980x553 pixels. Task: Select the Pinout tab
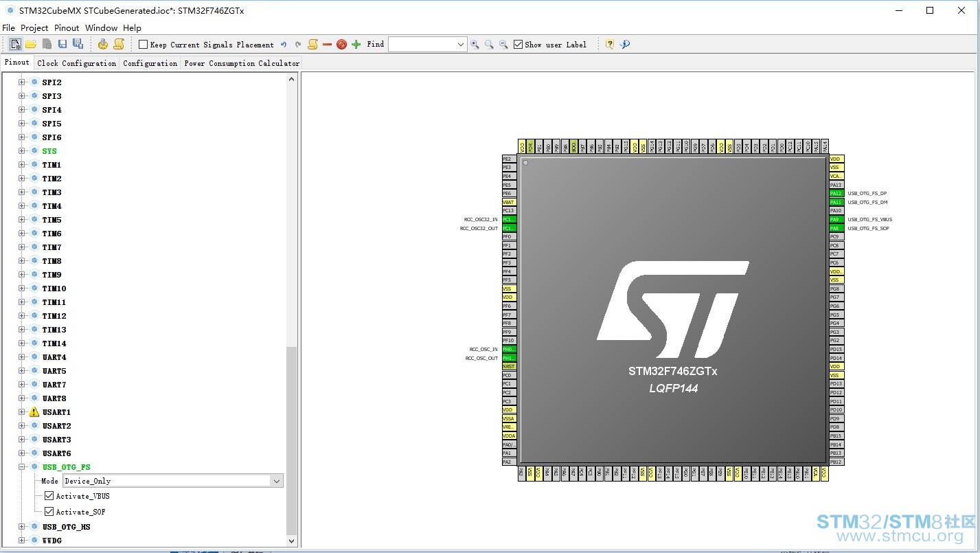[x=17, y=62]
